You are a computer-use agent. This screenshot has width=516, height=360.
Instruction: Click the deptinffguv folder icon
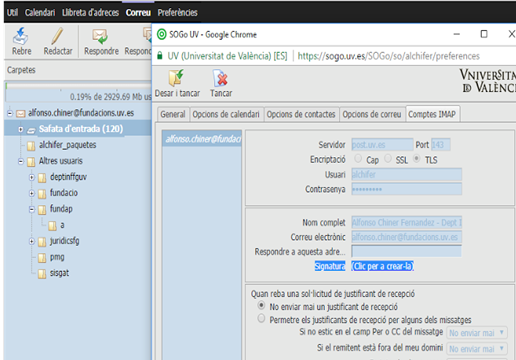coord(42,178)
